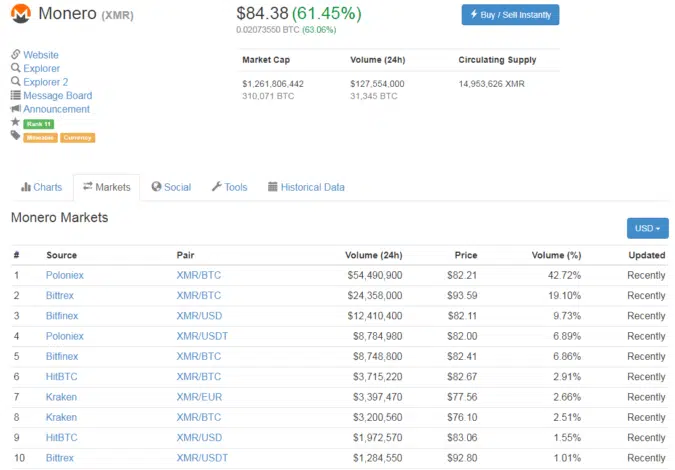Viewport: 675px width, 470px height.
Task: Click the $93.59 price cell
Action: point(462,295)
